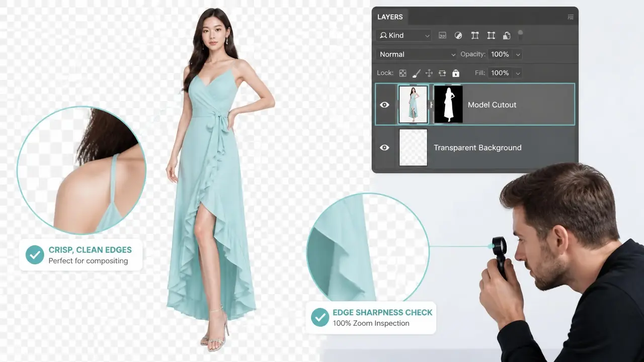This screenshot has height=362, width=644.
Task: Filter layers by type layers
Action: (474, 36)
